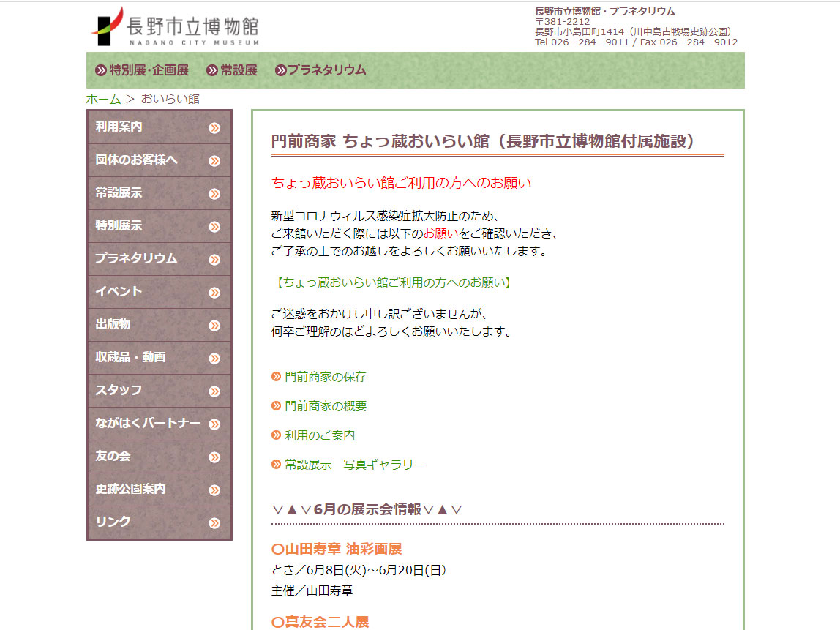Open the green 【ちょっ蔵おいらい館ご利用の方へのお願い】 link

pos(393,282)
